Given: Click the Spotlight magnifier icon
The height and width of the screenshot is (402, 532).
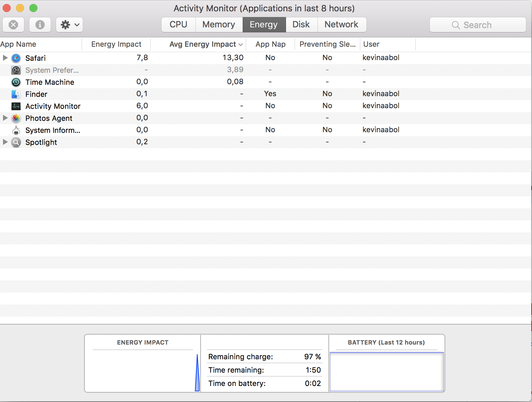Looking at the screenshot, I should (16, 142).
